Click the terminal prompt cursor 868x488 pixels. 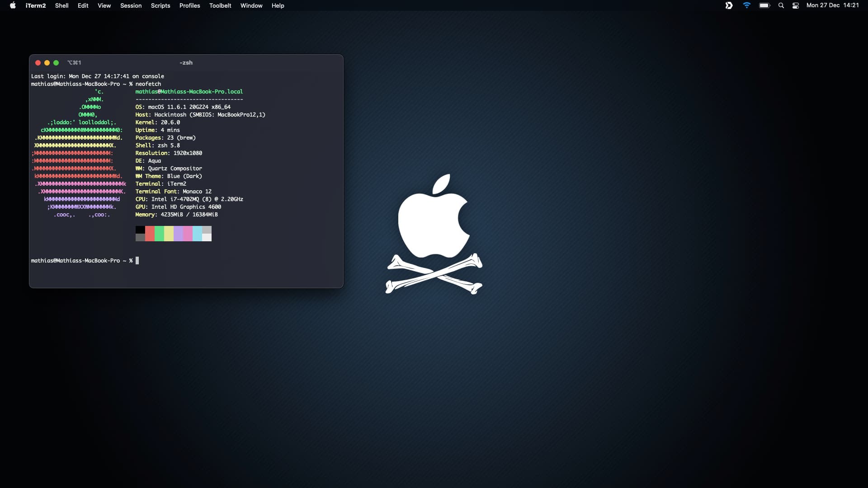137,261
